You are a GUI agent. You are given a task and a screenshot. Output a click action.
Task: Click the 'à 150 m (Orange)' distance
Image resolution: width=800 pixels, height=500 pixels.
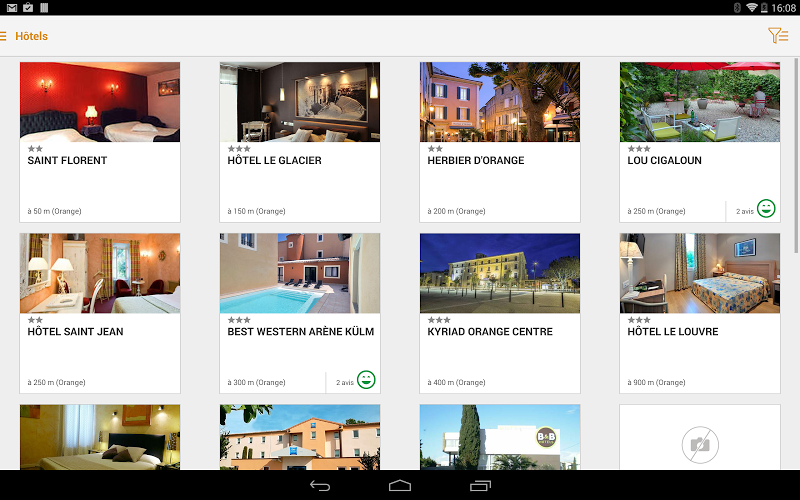point(257,211)
